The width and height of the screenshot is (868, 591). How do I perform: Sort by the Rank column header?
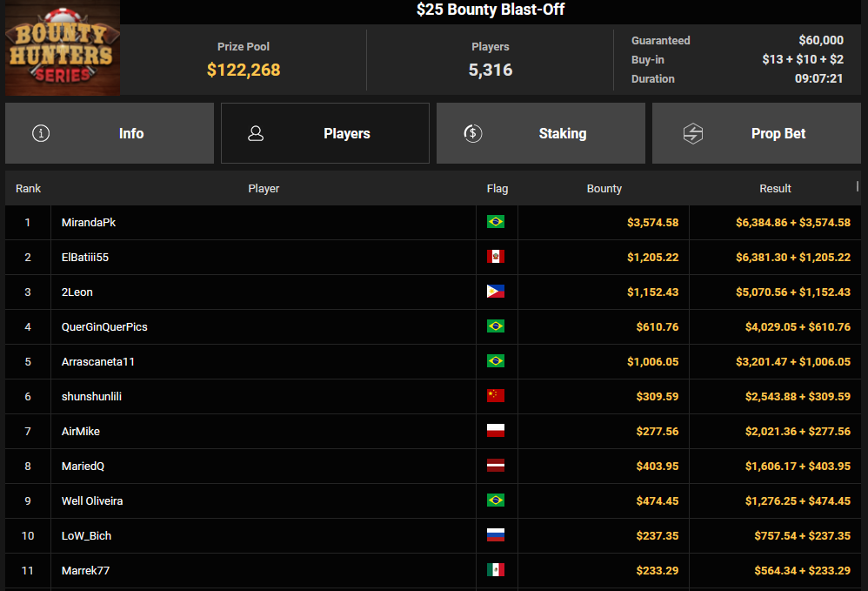point(28,188)
